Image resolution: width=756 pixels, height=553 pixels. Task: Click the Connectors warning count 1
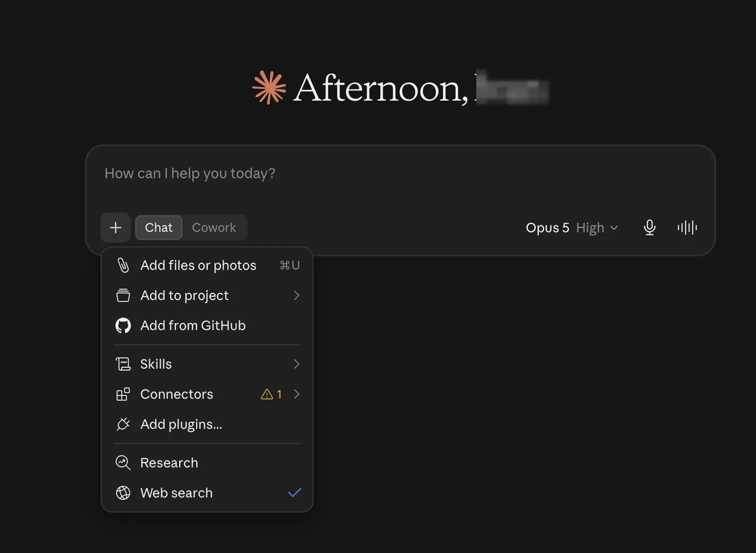(x=279, y=394)
